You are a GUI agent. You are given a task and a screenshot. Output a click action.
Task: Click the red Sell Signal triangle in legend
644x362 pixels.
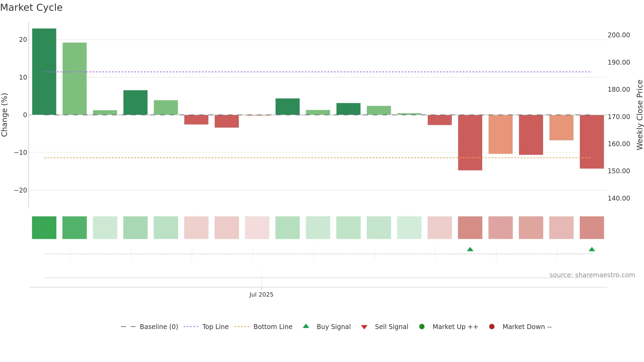pyautogui.click(x=364, y=327)
